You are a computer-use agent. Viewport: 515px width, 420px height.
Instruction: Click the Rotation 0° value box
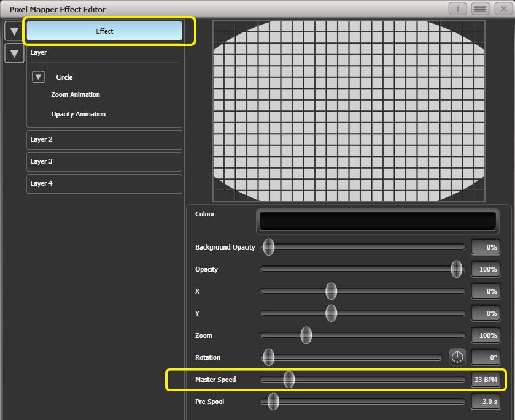(486, 357)
